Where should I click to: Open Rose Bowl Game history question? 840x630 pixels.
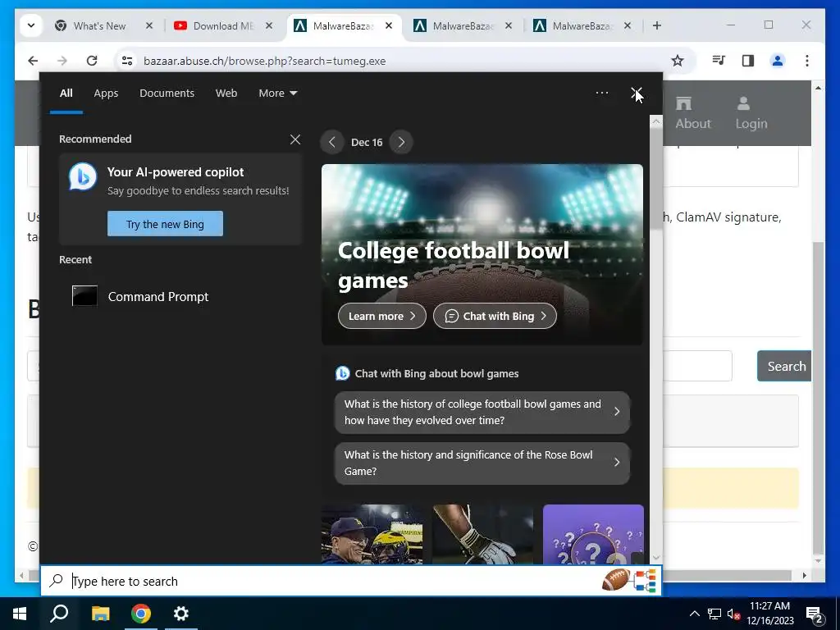tap(482, 463)
